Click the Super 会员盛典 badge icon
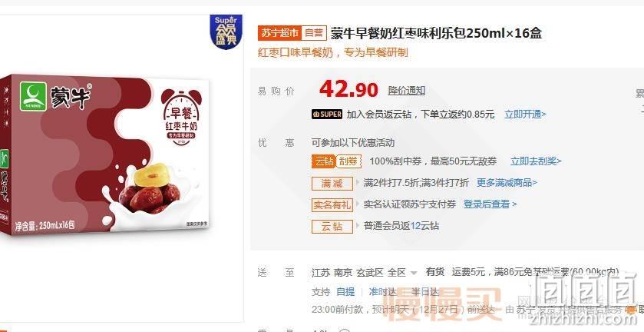644x332 pixels. point(226,32)
